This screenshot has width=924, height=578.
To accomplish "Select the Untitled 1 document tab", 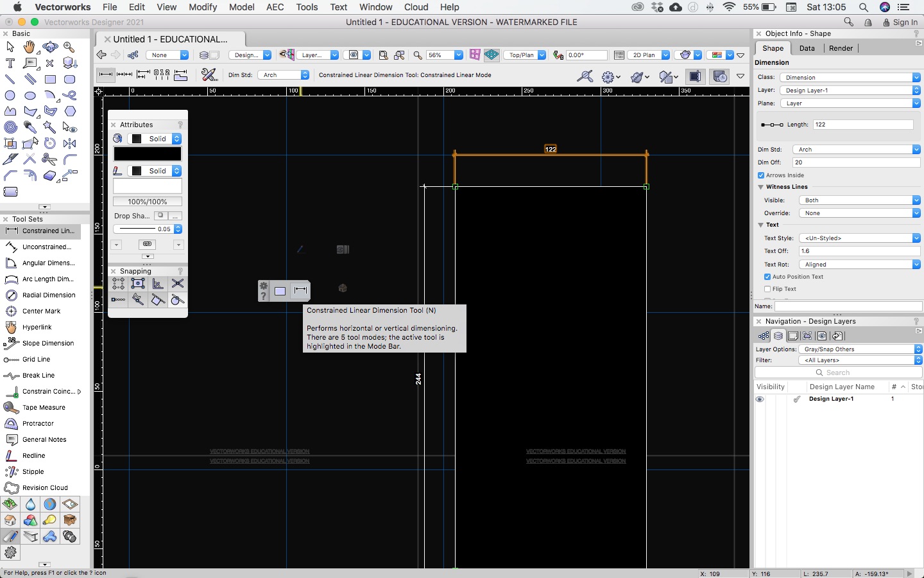I will 170,39.
